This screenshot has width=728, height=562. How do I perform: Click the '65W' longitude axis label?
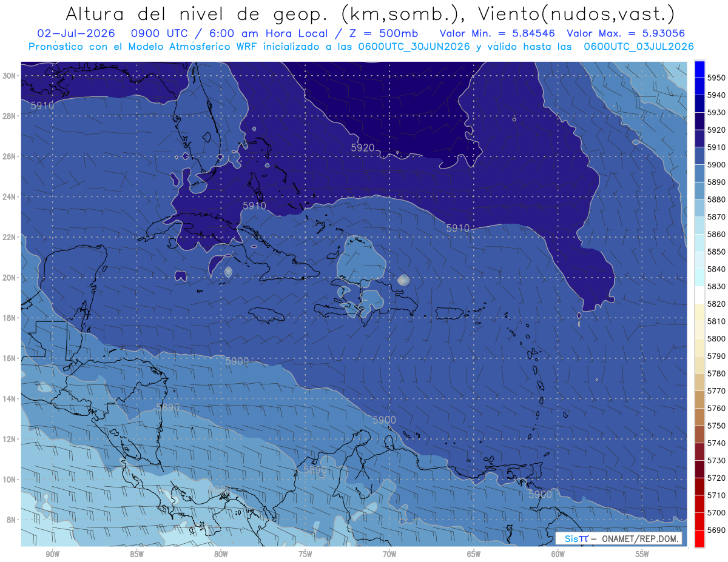tap(474, 554)
